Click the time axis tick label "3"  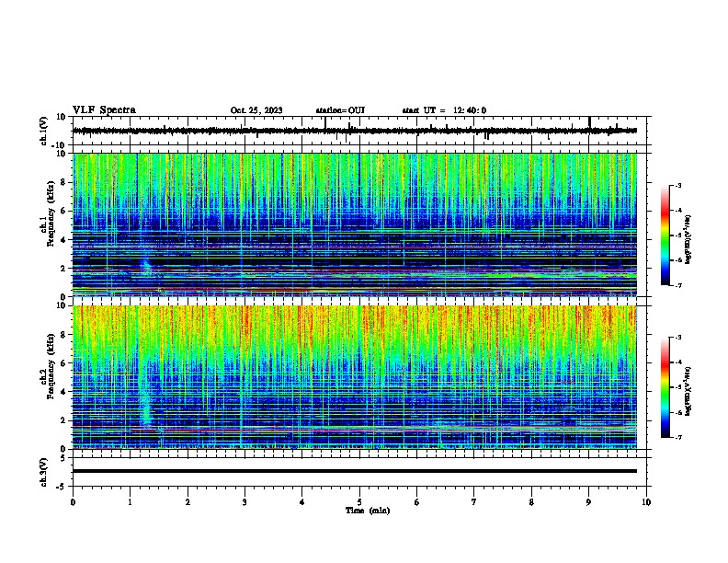pos(245,502)
